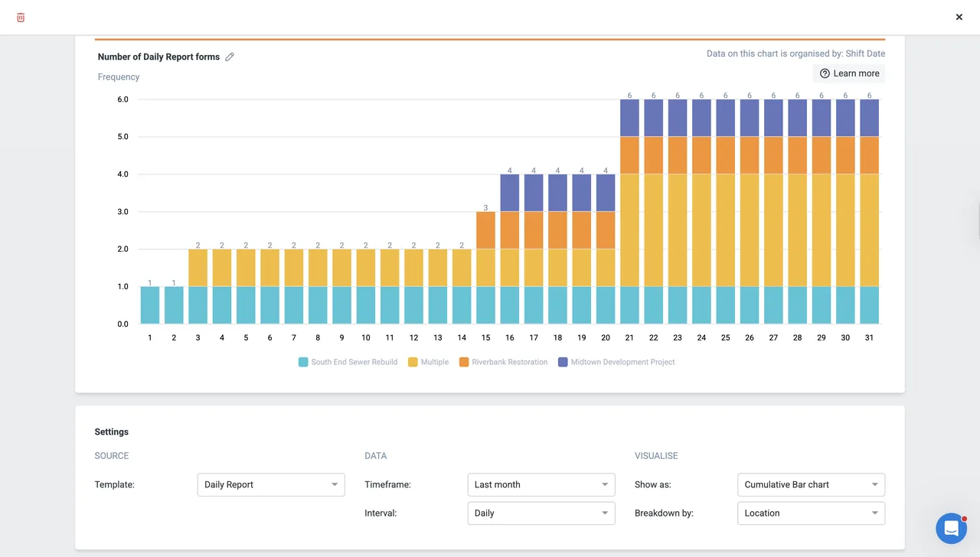Open the Learn more help button

849,73
